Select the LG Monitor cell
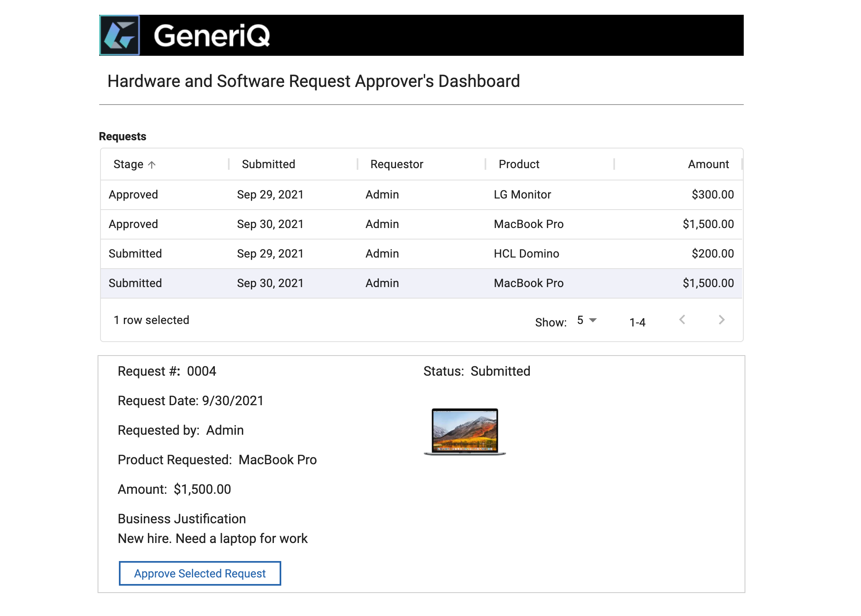 [522, 195]
